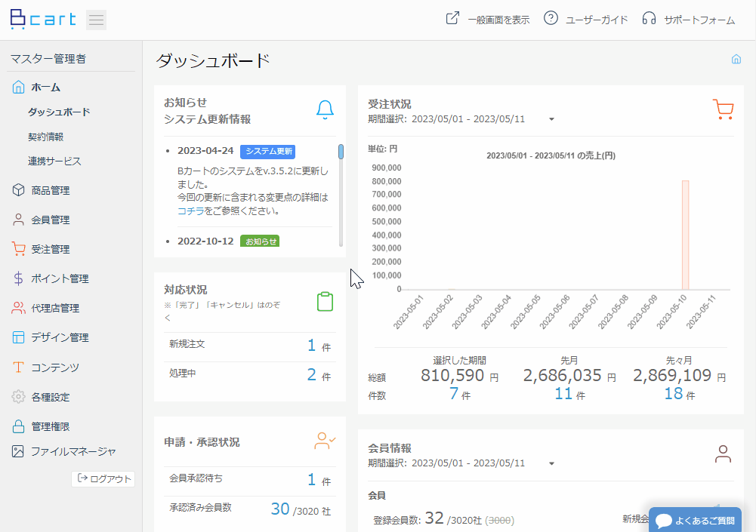Click the green お知らせ badge for 2022-10-12

tap(261, 241)
